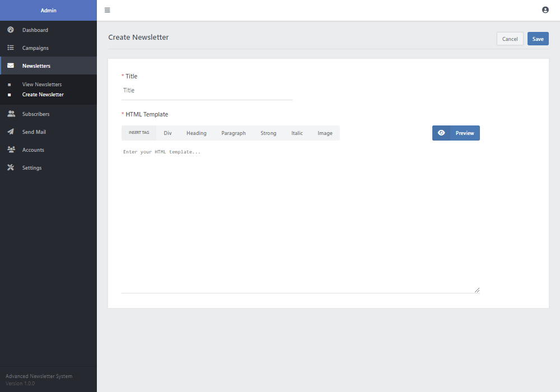Screen dimensions: 560x392
Task: Insert a Paragraph tag
Action: point(234,133)
